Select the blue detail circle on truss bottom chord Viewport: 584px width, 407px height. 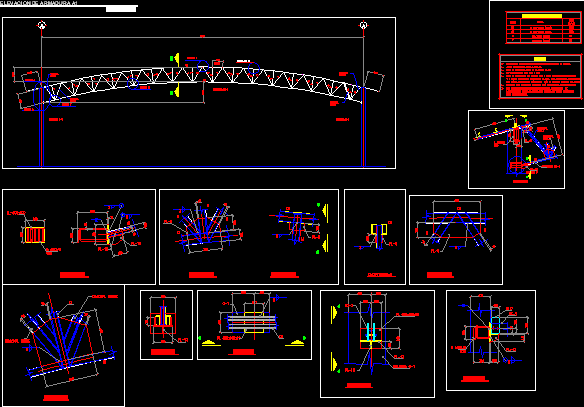(133, 84)
